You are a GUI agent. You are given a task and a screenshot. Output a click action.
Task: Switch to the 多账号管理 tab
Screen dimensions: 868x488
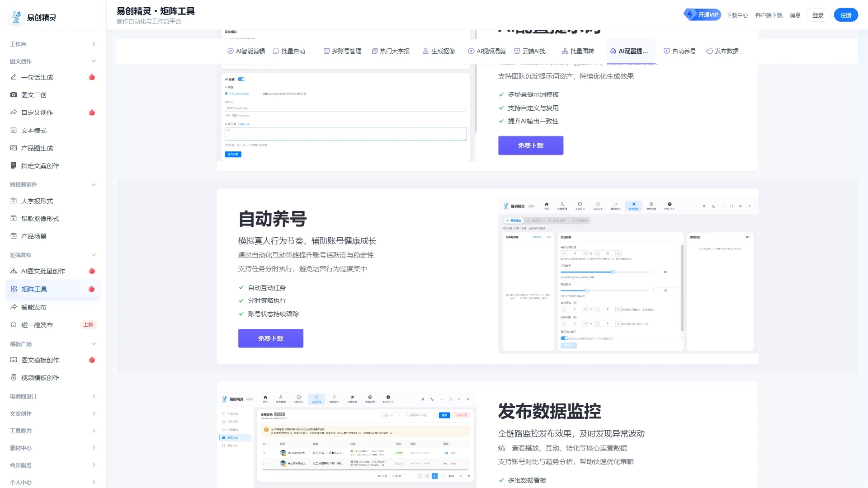[x=342, y=51]
